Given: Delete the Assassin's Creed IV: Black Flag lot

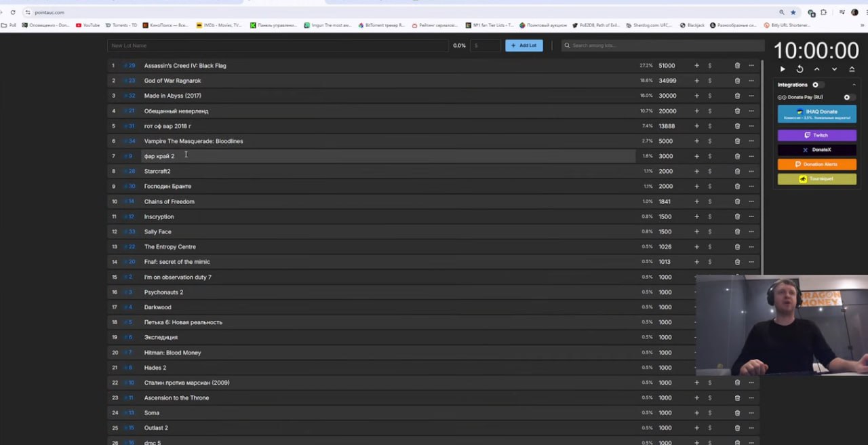Looking at the screenshot, I should click(737, 66).
